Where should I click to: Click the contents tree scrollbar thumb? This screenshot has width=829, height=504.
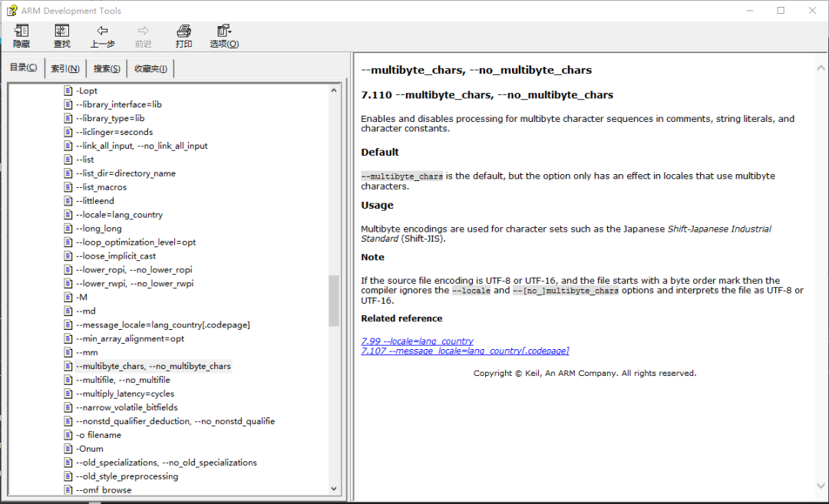tap(334, 301)
